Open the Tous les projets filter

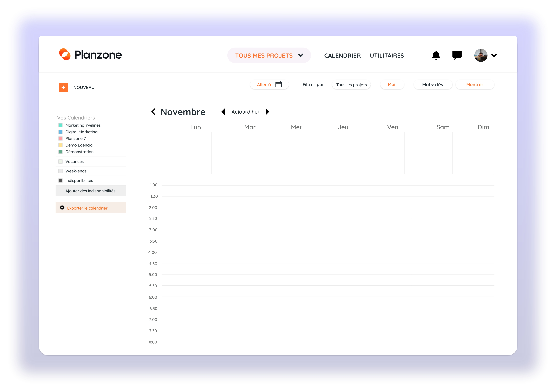coord(351,85)
